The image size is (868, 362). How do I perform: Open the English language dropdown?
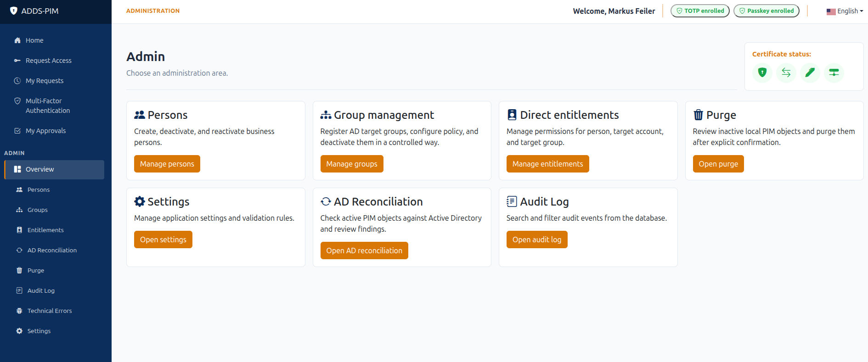845,11
